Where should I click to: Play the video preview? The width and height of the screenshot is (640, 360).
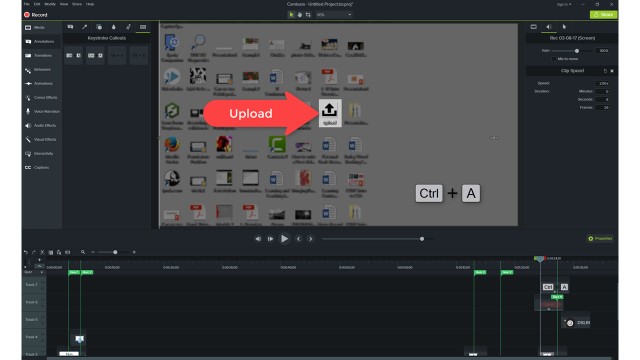(284, 239)
